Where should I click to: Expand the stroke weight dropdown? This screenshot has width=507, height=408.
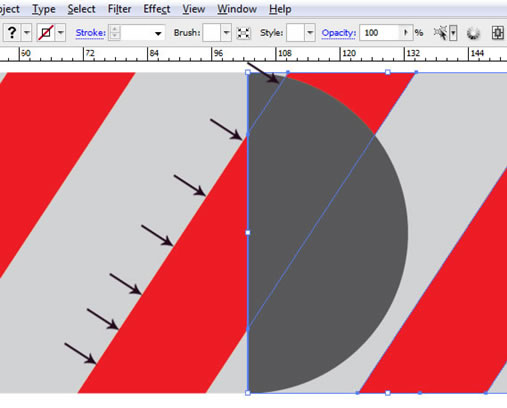158,33
